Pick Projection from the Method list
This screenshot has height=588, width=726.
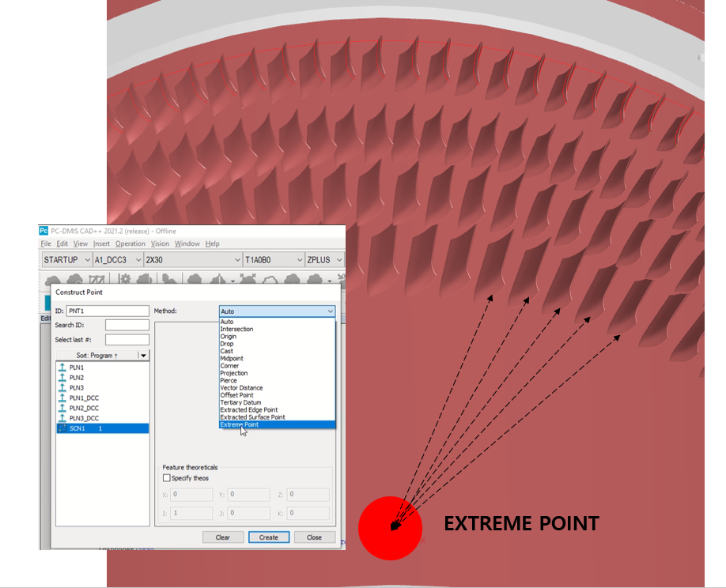coord(277,373)
